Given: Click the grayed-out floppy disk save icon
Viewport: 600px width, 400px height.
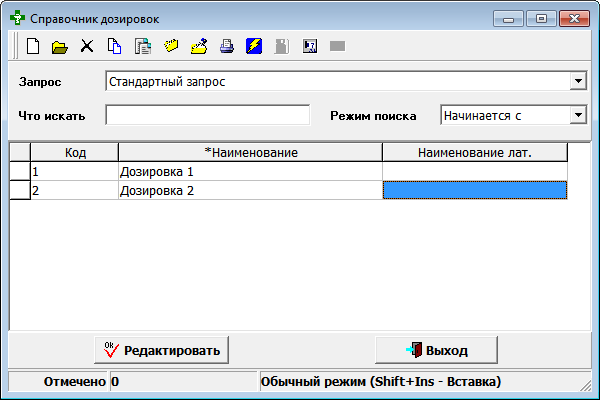Looking at the screenshot, I should 282,46.
